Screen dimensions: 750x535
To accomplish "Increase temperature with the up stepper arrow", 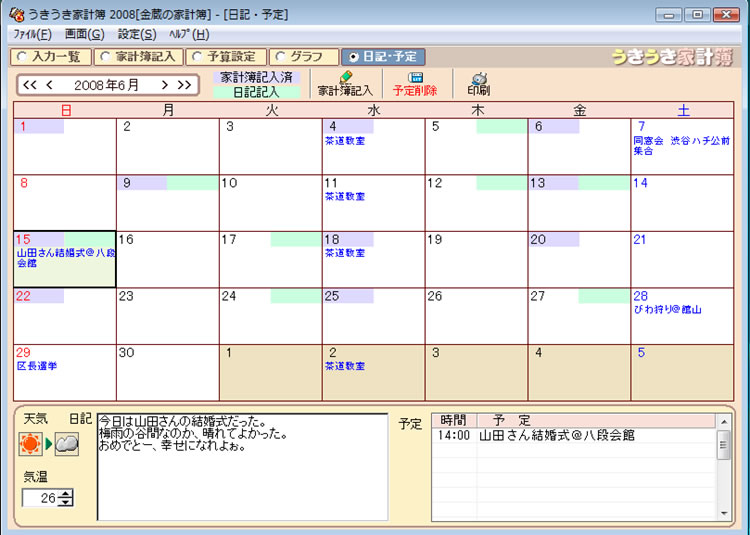I will 66,493.
